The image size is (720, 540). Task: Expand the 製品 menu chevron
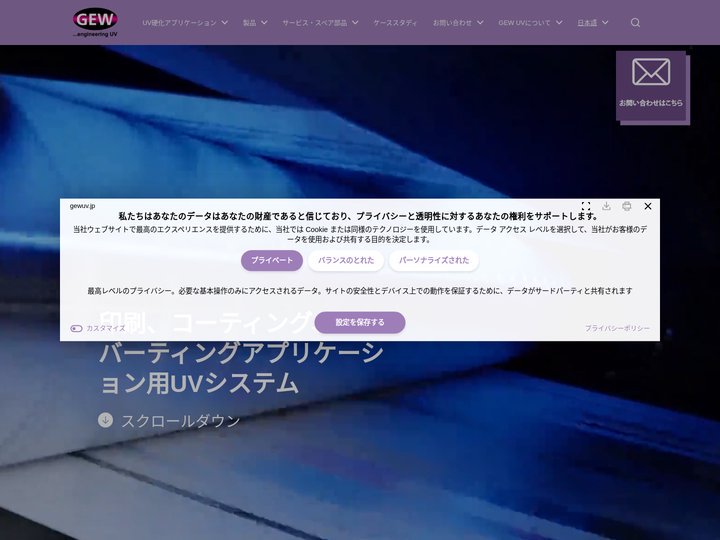pyautogui.click(x=264, y=22)
